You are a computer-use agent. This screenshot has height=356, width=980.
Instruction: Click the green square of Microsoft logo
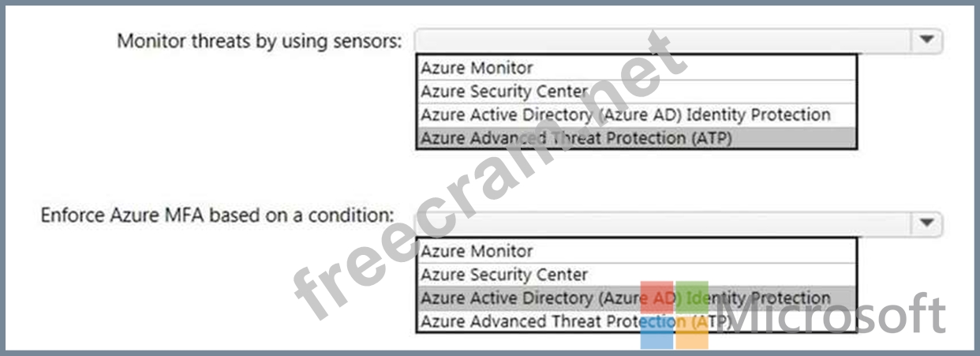[x=692, y=297]
